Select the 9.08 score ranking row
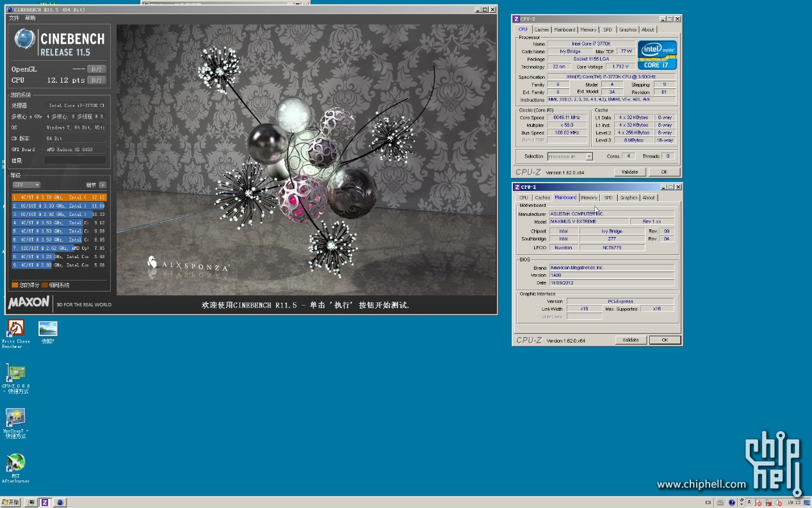 point(59,231)
